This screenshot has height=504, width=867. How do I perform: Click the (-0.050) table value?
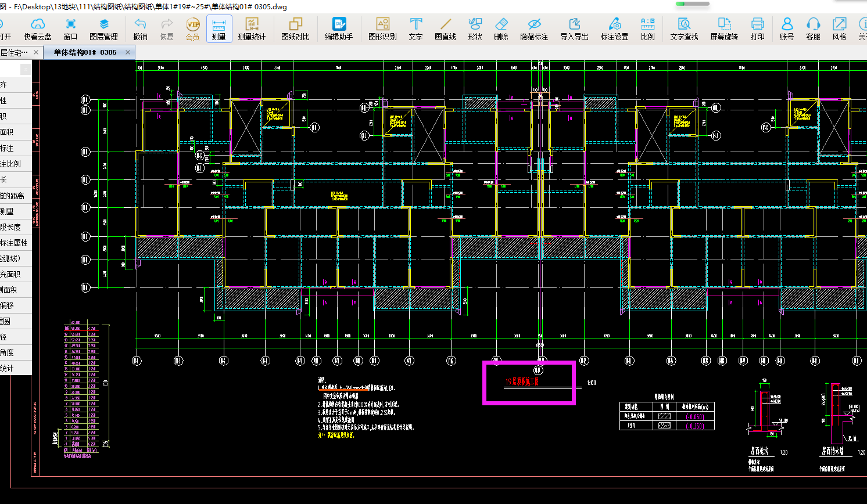pyautogui.click(x=695, y=416)
